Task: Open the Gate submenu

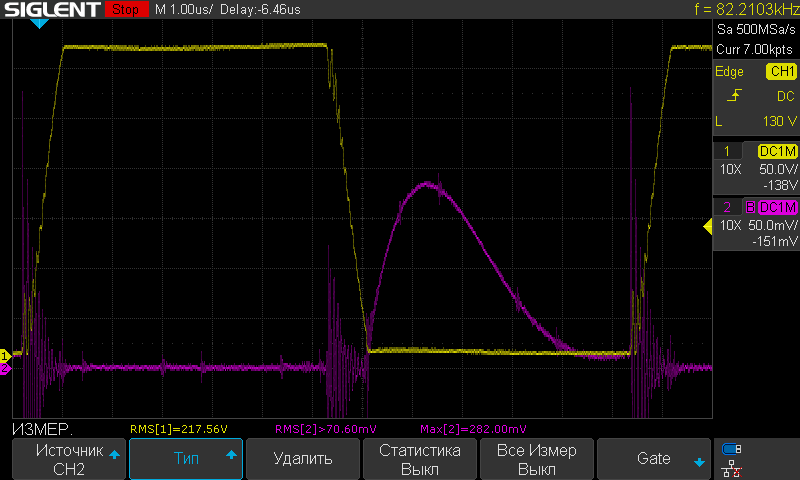Action: tap(654, 459)
